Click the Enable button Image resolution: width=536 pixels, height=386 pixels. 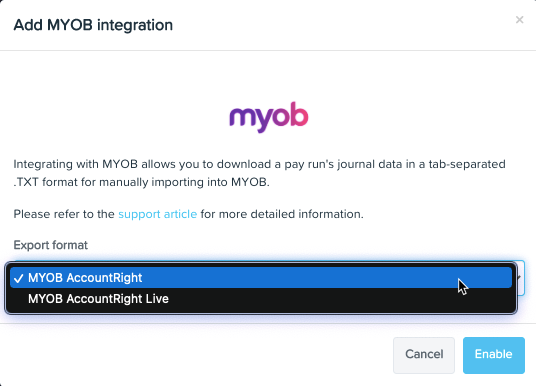[x=494, y=355]
